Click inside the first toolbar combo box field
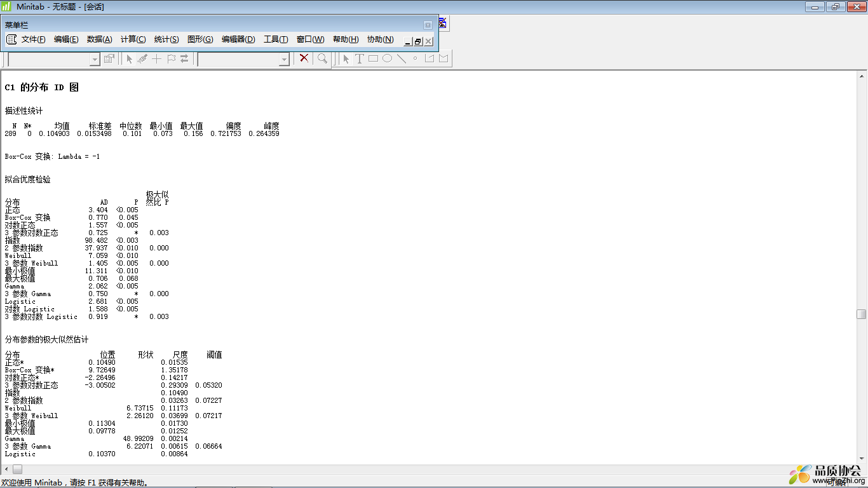 point(49,59)
